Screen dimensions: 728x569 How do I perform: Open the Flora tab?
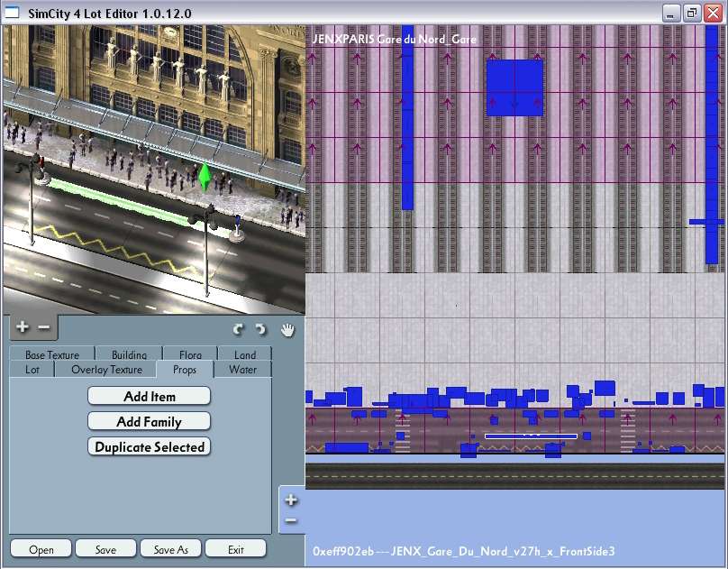190,354
